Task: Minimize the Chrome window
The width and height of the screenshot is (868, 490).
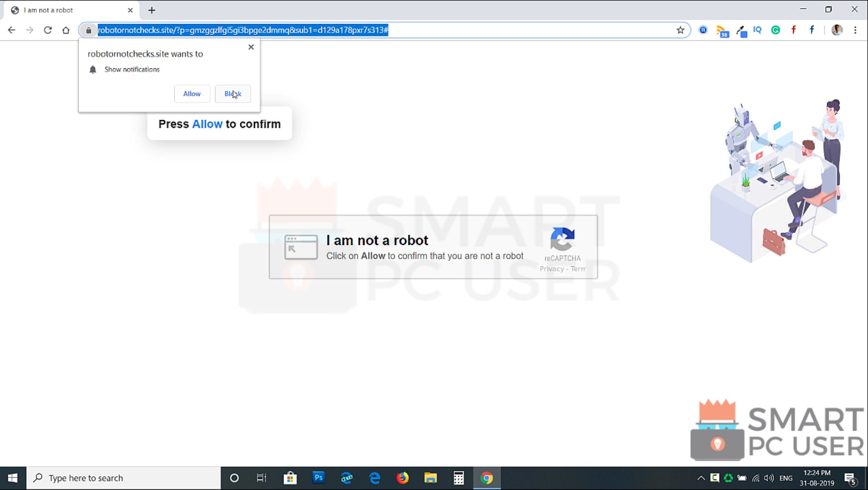Action: pyautogui.click(x=803, y=9)
